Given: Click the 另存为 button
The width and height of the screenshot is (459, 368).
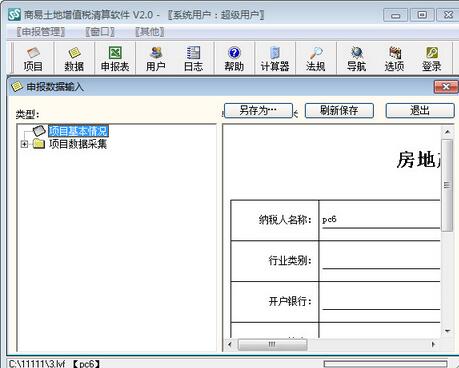Looking at the screenshot, I should [258, 111].
